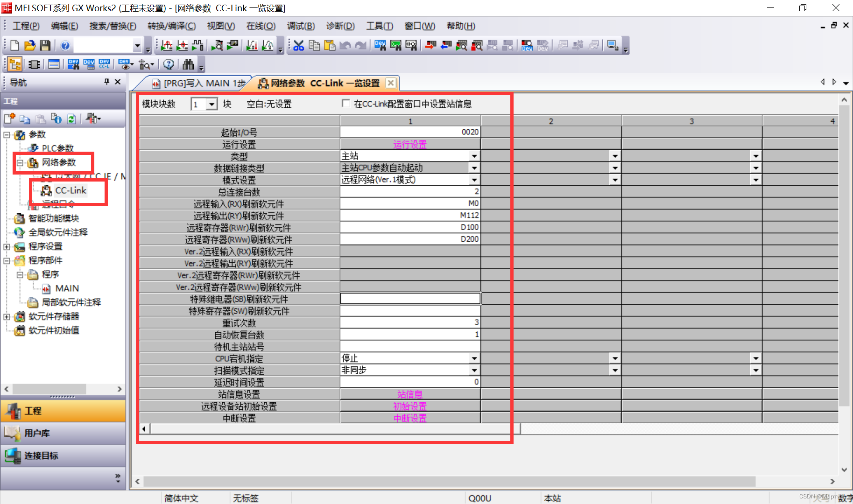Image resolution: width=853 pixels, height=504 pixels.
Task: Click the Open project folder icon
Action: pos(30,45)
